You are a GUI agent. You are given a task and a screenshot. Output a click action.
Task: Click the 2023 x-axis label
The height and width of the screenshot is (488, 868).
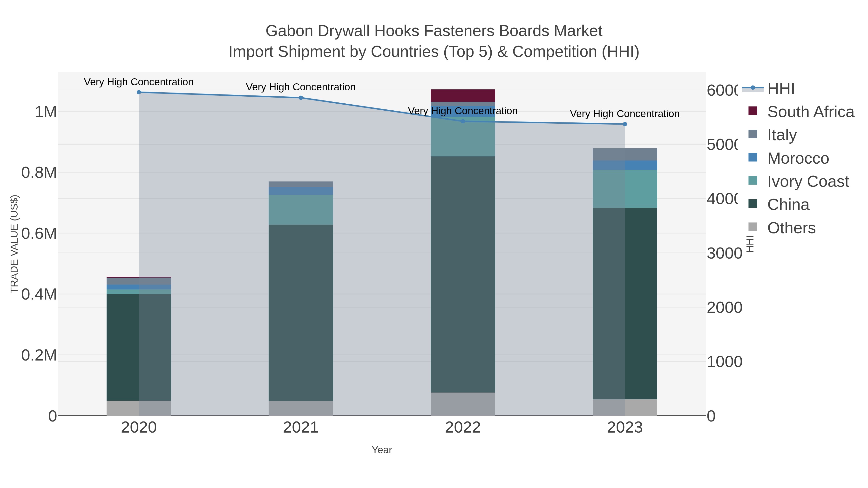[x=625, y=428]
